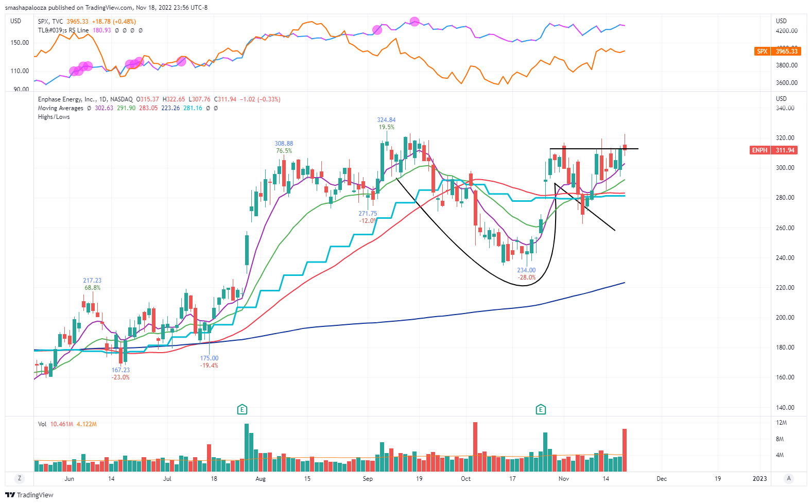
Task: Click the 167.23 low label
Action: [120, 370]
